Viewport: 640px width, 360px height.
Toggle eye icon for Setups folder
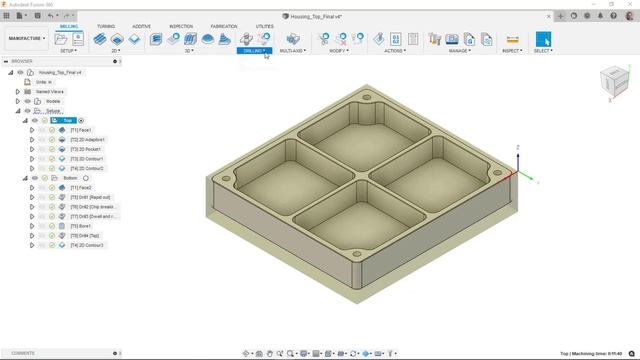coord(27,111)
